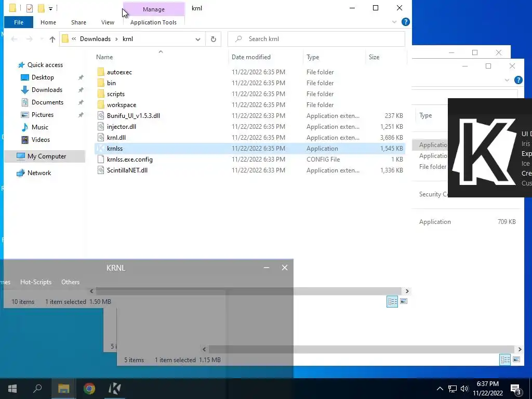The image size is (532, 399).
Task: Open volume control in system tray
Action: point(464,389)
